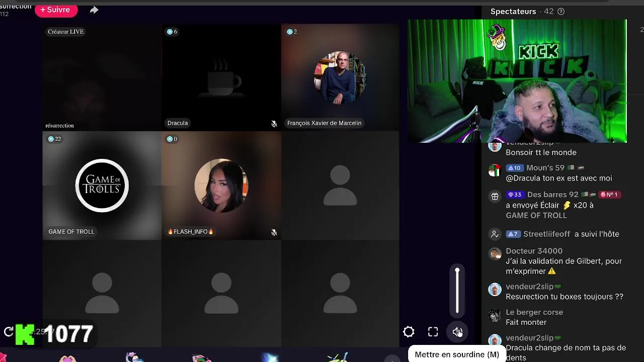Click the 'François Xavier de Marcelin' name label

324,123
